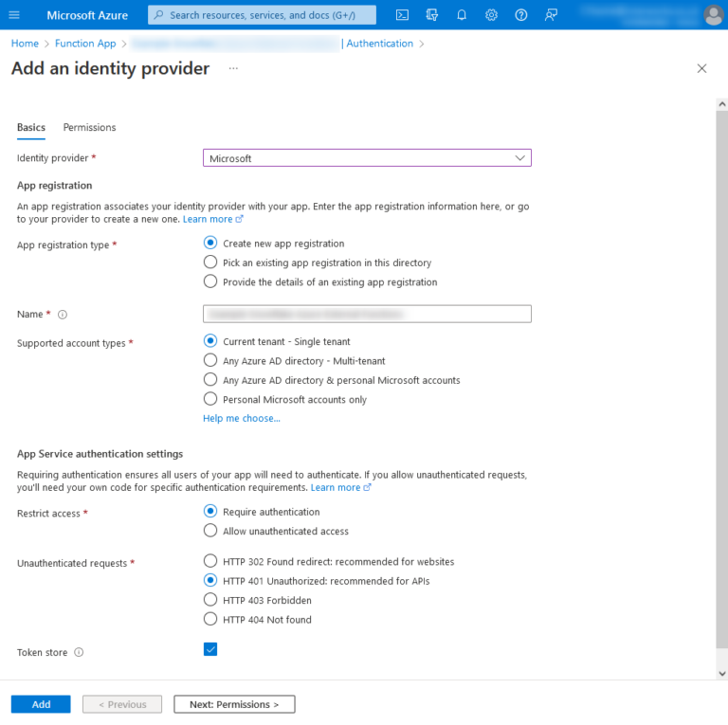Screen dimensions: 728x725
Task: Select HTTP 404 Not found option
Action: point(210,619)
